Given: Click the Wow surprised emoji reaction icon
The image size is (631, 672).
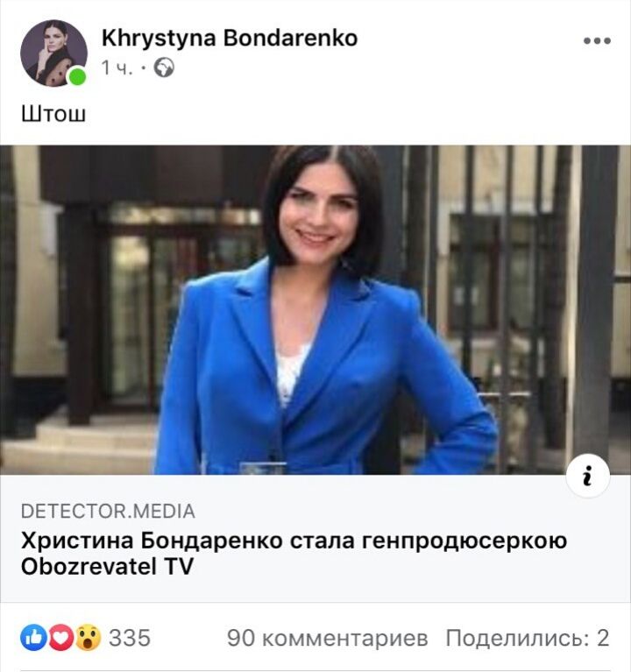Looking at the screenshot, I should [x=88, y=637].
